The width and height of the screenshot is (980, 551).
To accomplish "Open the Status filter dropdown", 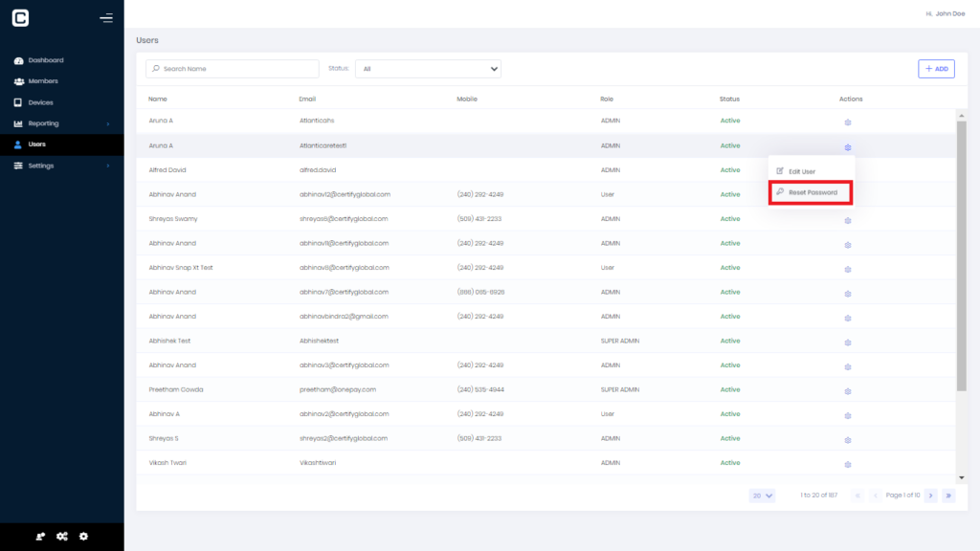I will (x=428, y=69).
